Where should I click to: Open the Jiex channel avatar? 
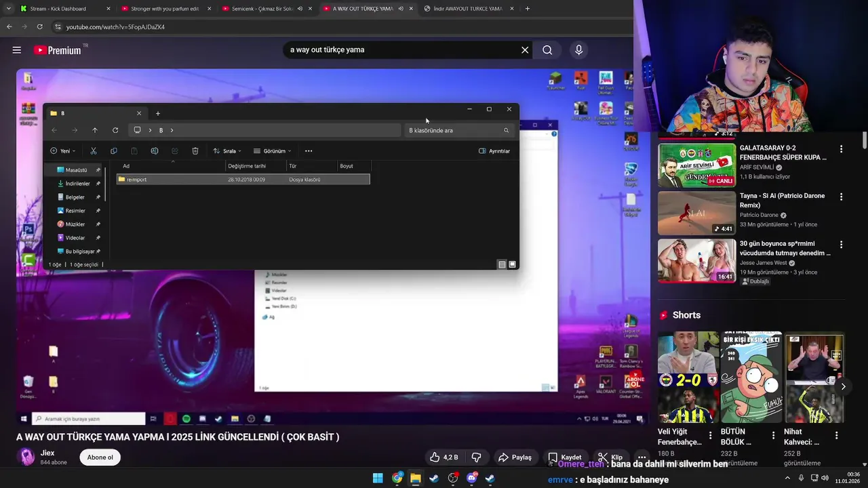(26, 457)
